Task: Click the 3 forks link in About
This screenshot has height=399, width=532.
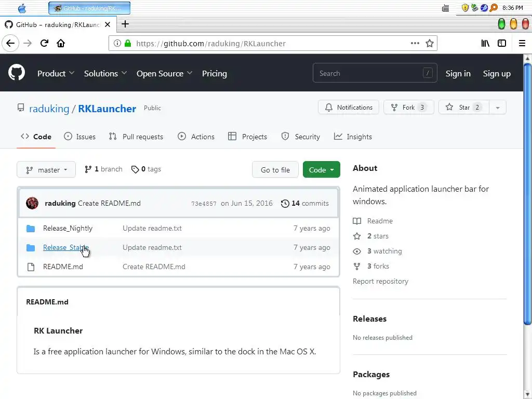Action: 371,267
